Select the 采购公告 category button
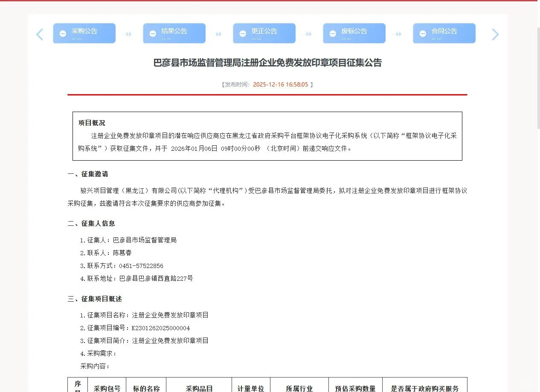540x392 pixels. [x=84, y=33]
